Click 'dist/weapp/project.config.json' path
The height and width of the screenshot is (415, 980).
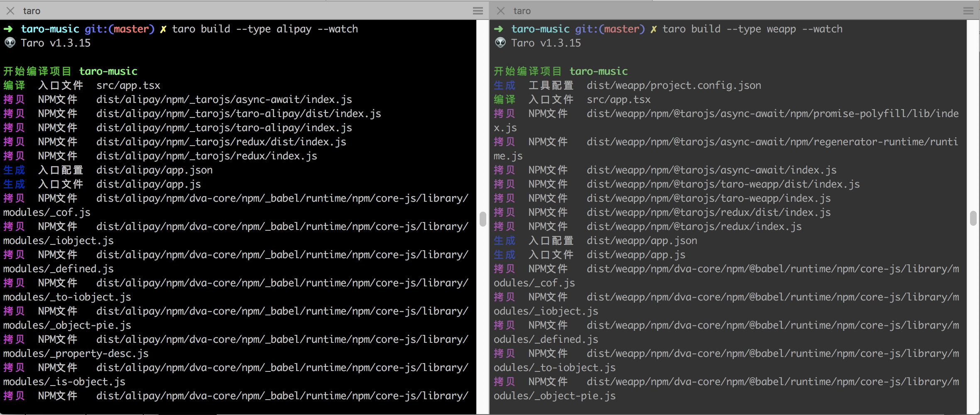click(x=674, y=85)
